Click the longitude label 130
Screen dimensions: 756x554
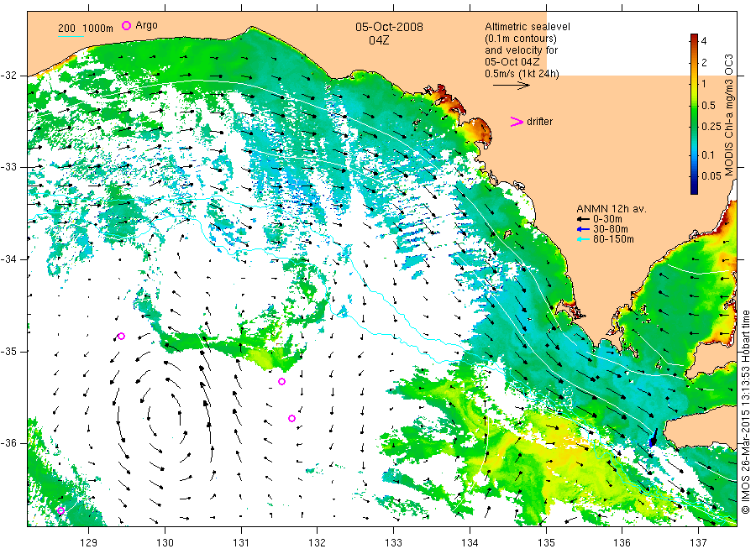point(165,543)
